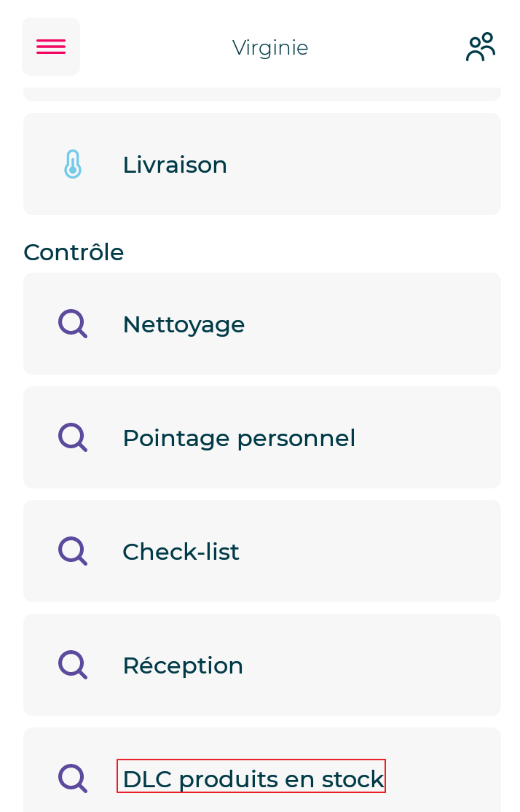The width and height of the screenshot is (520, 812).
Task: Click the magnifier icon next to Nettoyage
Action: click(x=73, y=324)
